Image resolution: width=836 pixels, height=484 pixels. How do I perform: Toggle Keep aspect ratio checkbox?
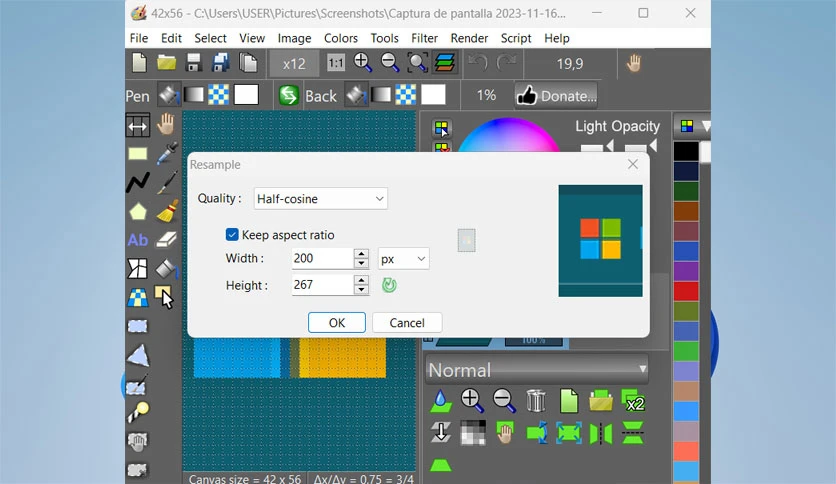click(x=232, y=235)
